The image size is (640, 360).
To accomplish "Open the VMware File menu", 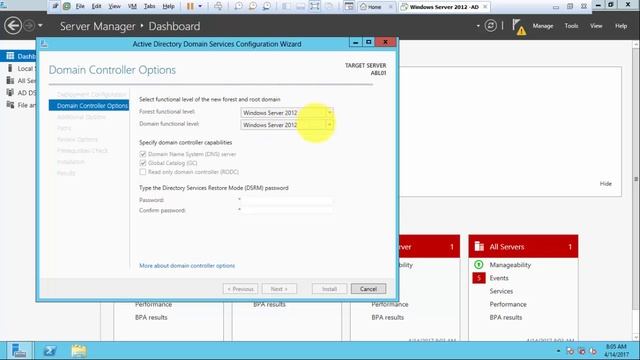I will (80, 7).
